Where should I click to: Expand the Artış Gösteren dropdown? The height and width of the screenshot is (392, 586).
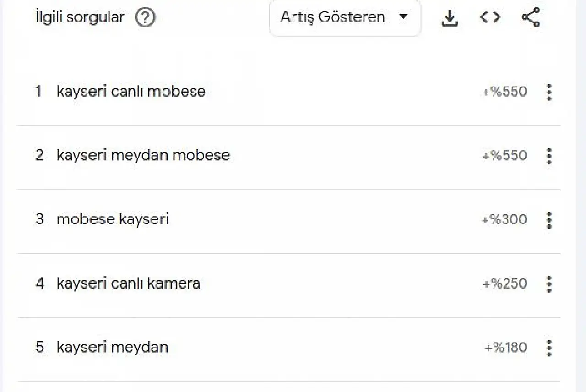(x=345, y=18)
